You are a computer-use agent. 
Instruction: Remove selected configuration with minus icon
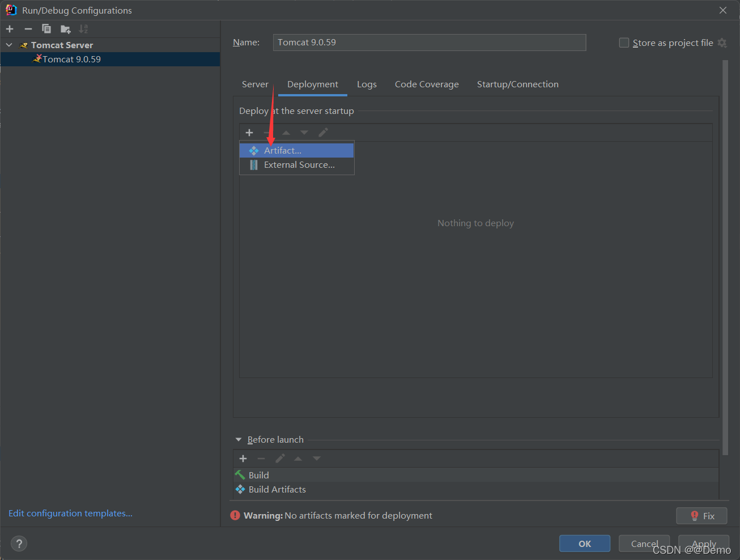[x=28, y=29]
